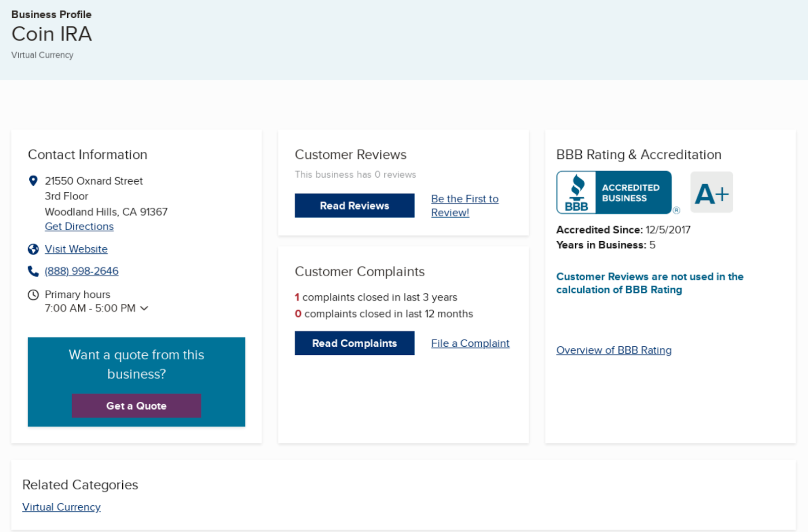Click the Read Reviews button

point(355,205)
